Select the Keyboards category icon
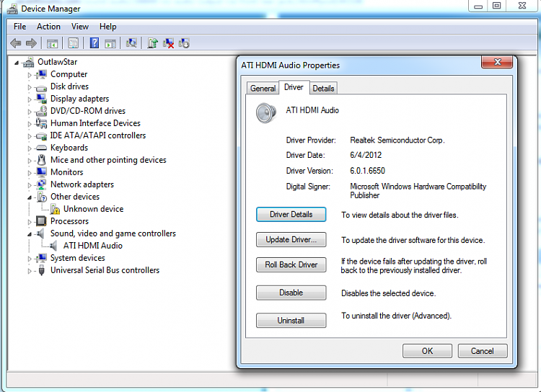This screenshot has height=392, width=541. tap(41, 148)
